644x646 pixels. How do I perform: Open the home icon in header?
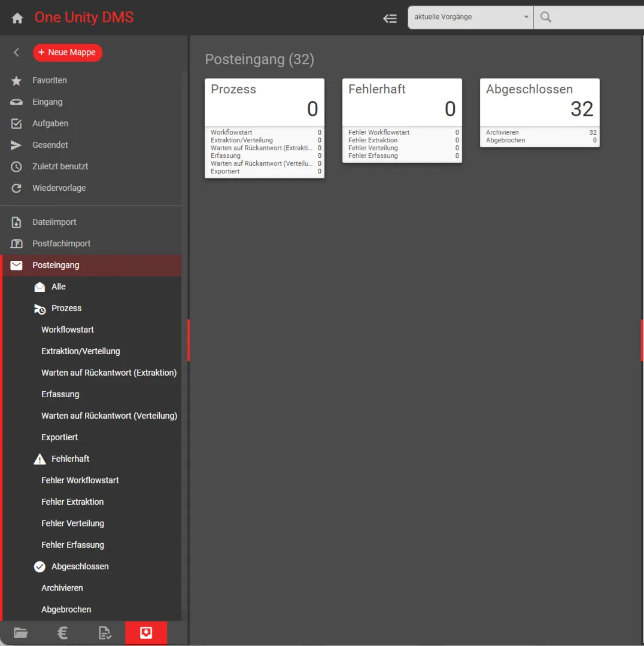[x=17, y=18]
